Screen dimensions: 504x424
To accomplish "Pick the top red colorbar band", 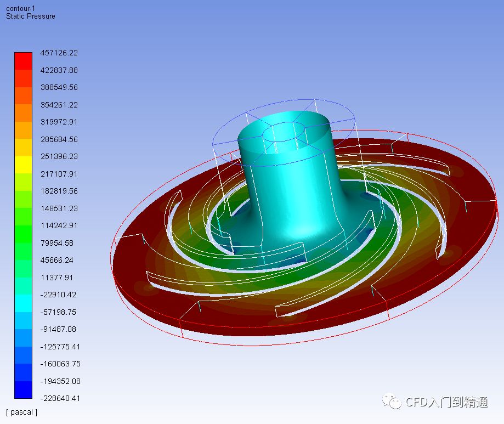I will (x=24, y=61).
